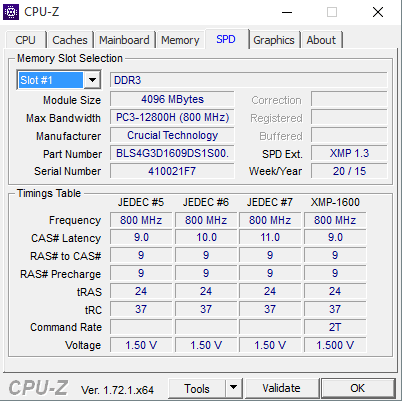Click the JEDEC #5 tRAS value 24
This screenshot has width=402, height=401.
[x=141, y=292]
